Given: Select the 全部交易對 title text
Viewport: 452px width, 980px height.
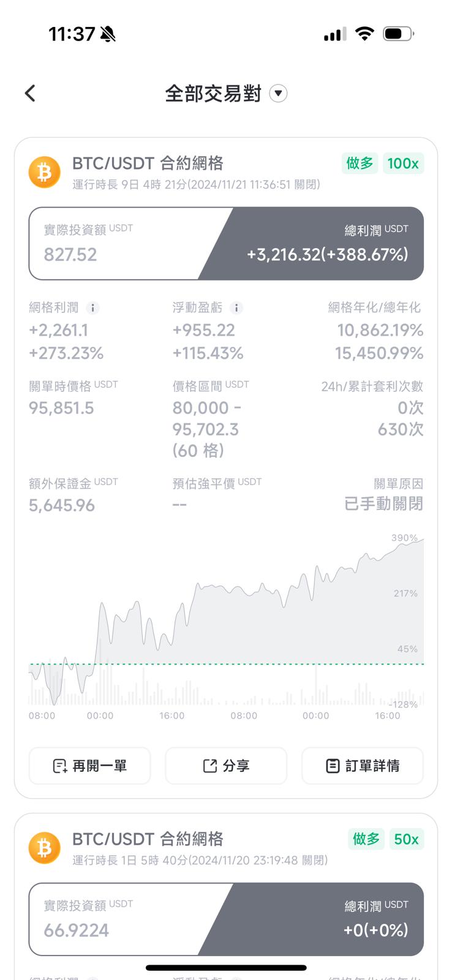Looking at the screenshot, I should [x=213, y=93].
